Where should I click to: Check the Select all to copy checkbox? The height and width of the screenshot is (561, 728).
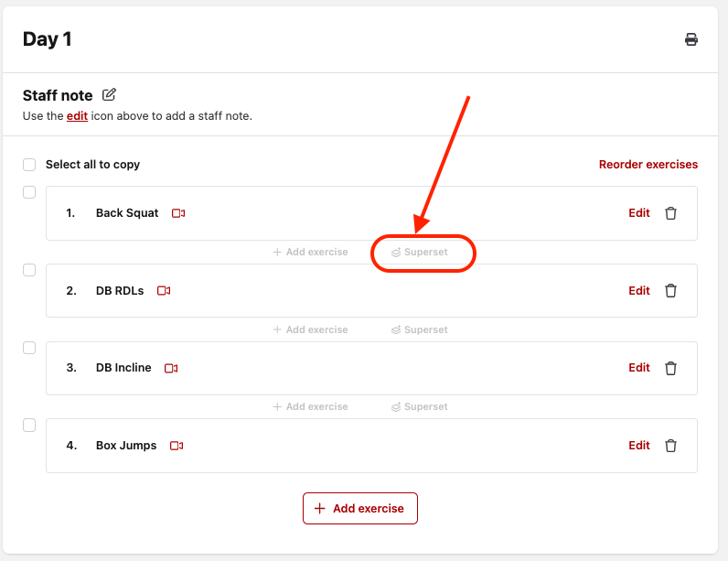coord(29,165)
